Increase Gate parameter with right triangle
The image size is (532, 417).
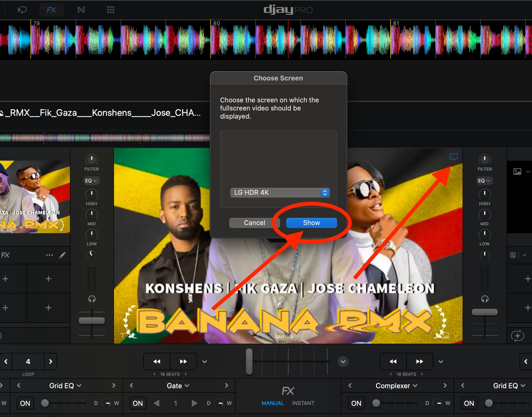195,403
